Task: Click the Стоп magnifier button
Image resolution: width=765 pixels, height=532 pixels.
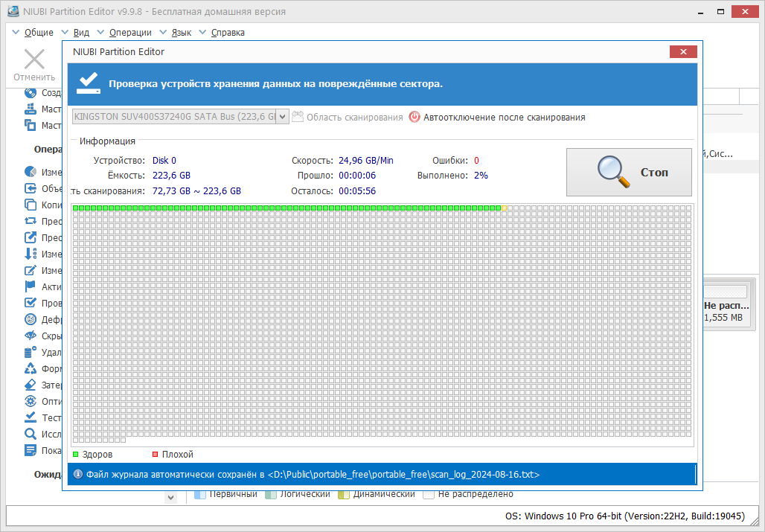Action: pyautogui.click(x=628, y=172)
